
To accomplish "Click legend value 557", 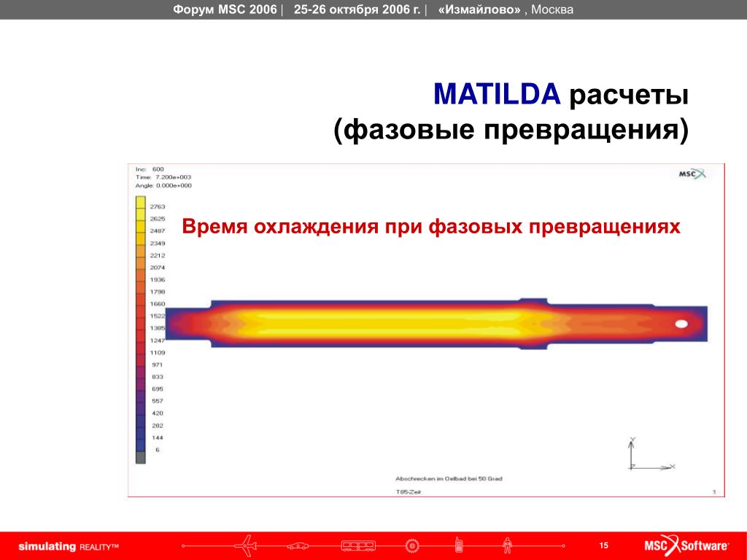I will (x=158, y=402).
